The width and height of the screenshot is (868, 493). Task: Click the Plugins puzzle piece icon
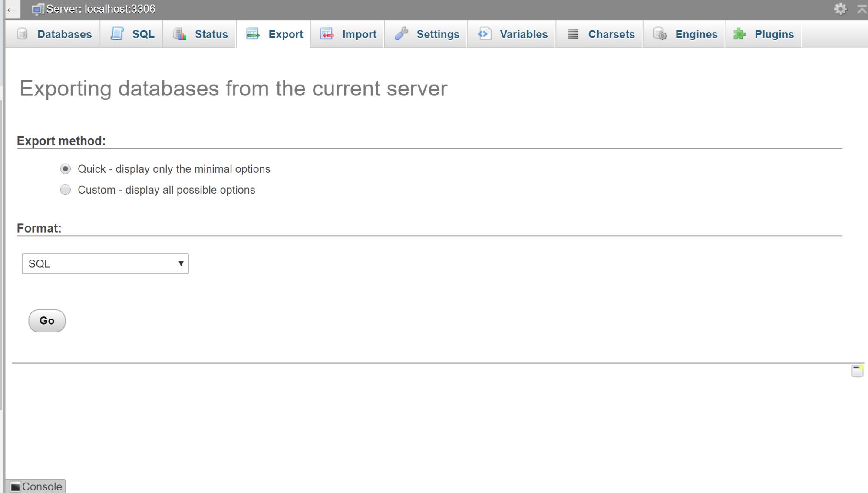pos(739,34)
